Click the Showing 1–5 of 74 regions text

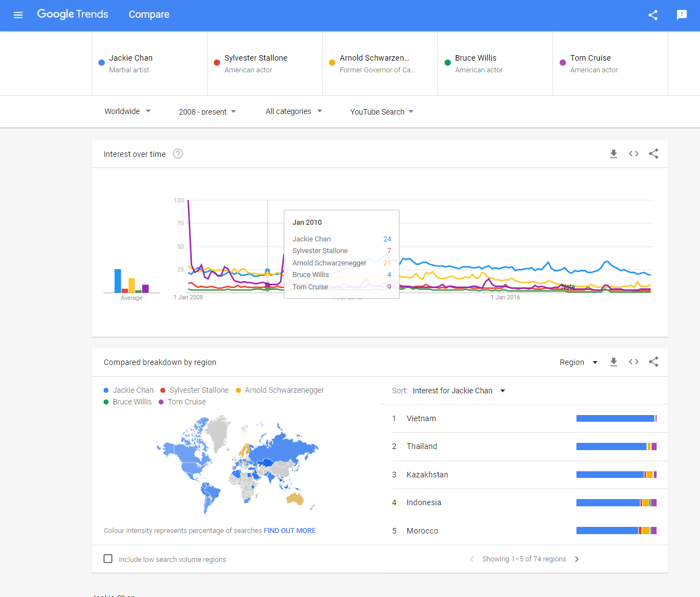click(x=524, y=559)
